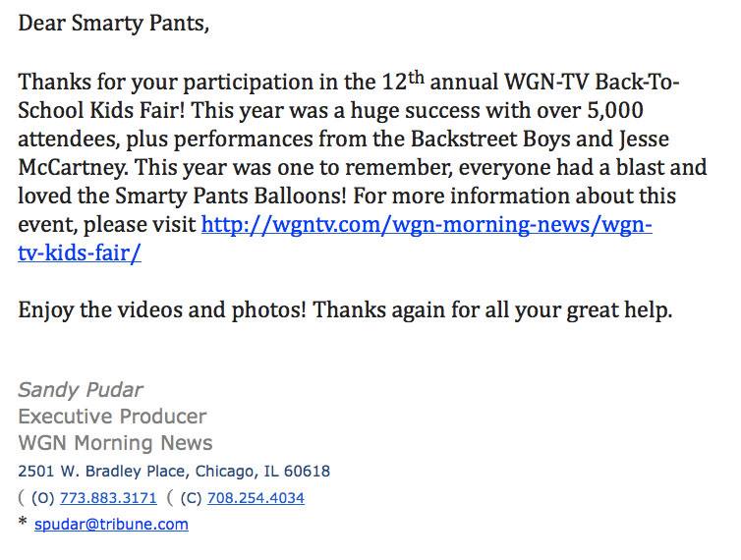Click 'Enjoy the videos and photos!' sentence
The width and height of the screenshot is (741, 560).
pyautogui.click(x=162, y=310)
